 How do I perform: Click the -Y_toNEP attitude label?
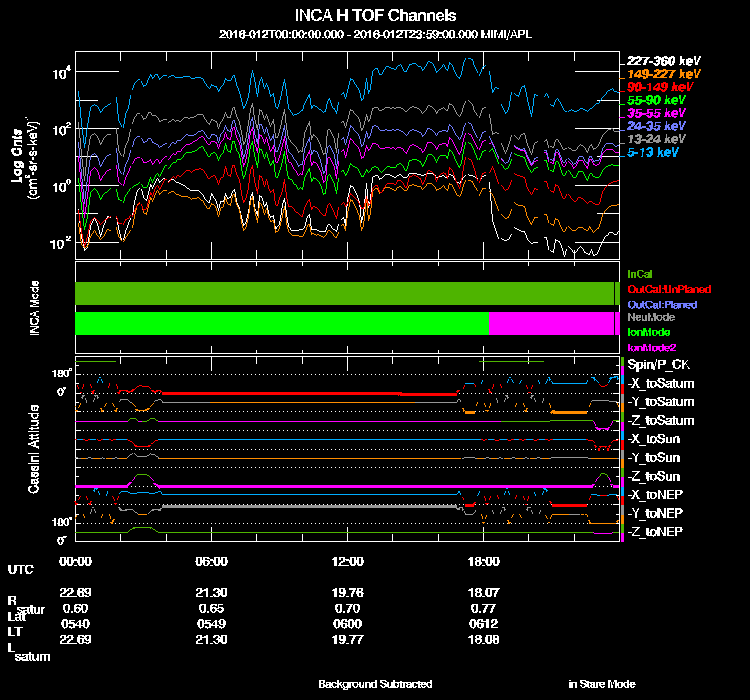655,513
